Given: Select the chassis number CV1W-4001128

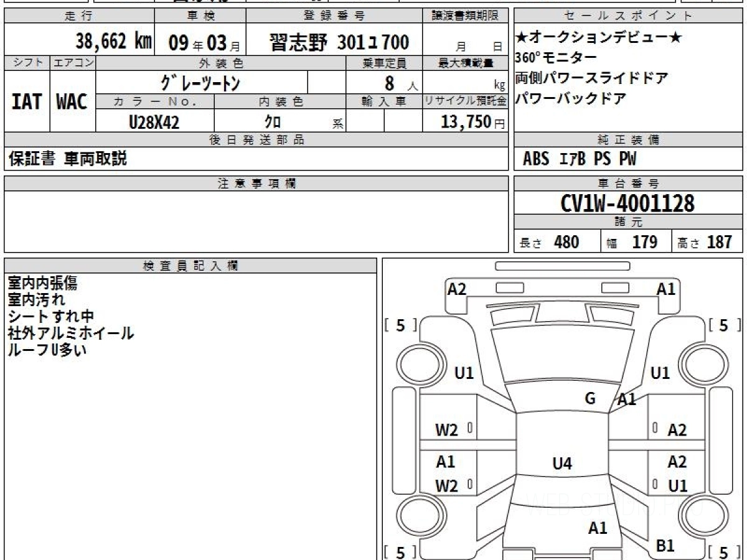Looking at the screenshot, I should pos(627,203).
